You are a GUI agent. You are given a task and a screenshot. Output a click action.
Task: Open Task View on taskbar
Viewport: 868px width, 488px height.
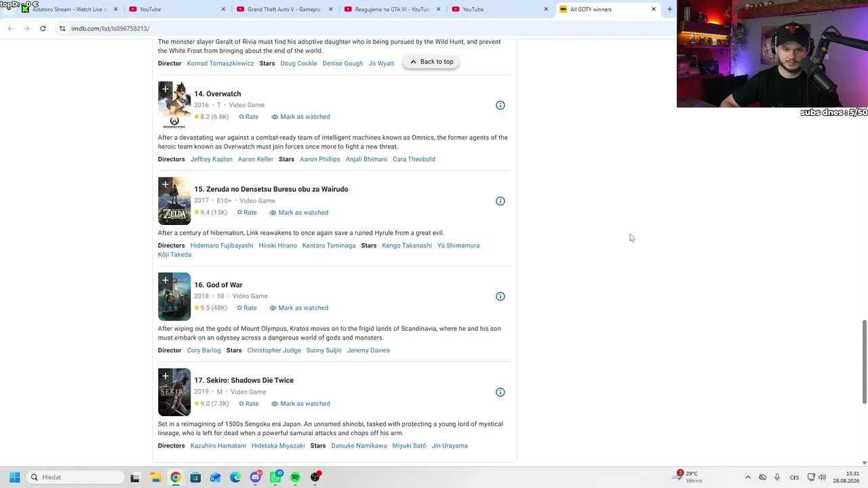click(134, 477)
